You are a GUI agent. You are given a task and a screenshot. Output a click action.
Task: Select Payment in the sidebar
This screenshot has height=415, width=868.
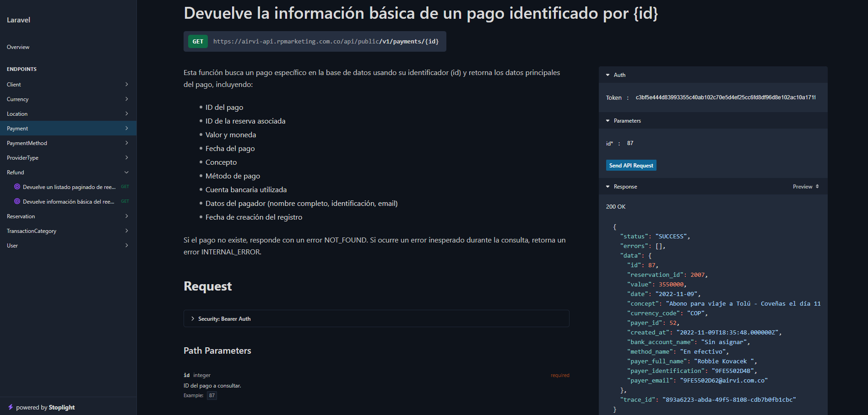point(17,129)
